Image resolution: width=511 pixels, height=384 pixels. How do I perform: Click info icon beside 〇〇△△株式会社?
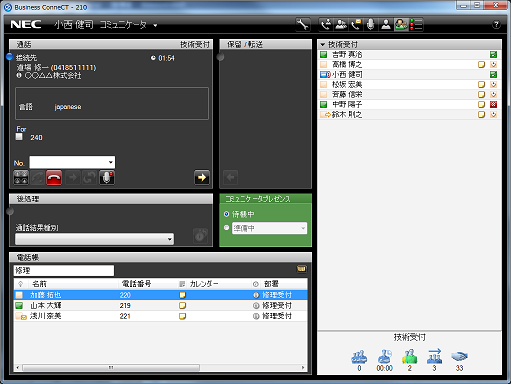point(19,76)
